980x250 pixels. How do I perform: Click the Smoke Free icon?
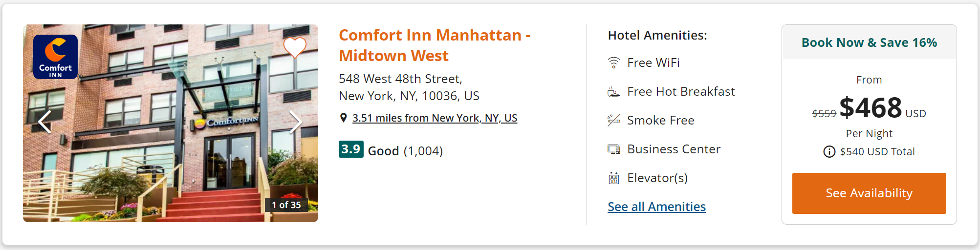coord(613,120)
